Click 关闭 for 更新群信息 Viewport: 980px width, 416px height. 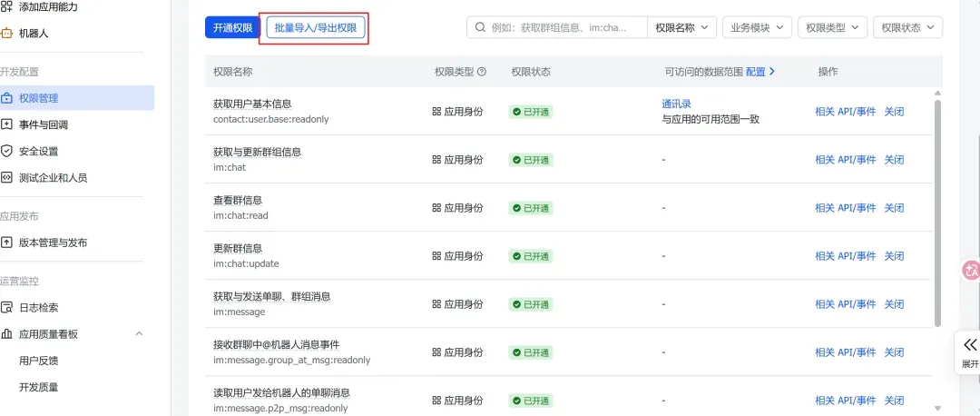(x=894, y=256)
